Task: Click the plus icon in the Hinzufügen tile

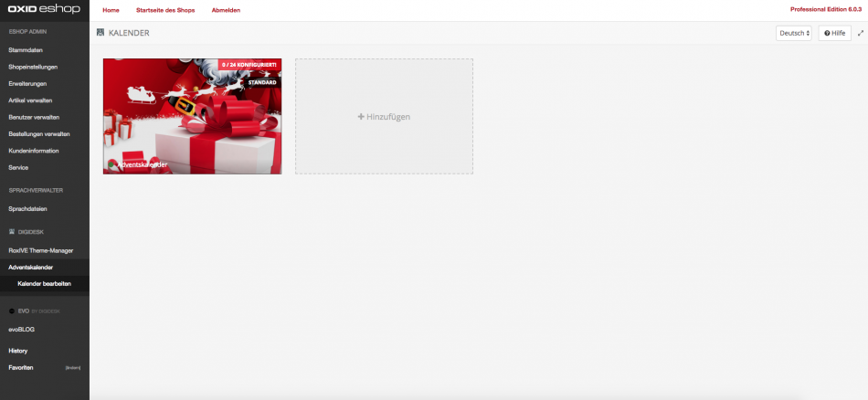Action: [x=361, y=117]
